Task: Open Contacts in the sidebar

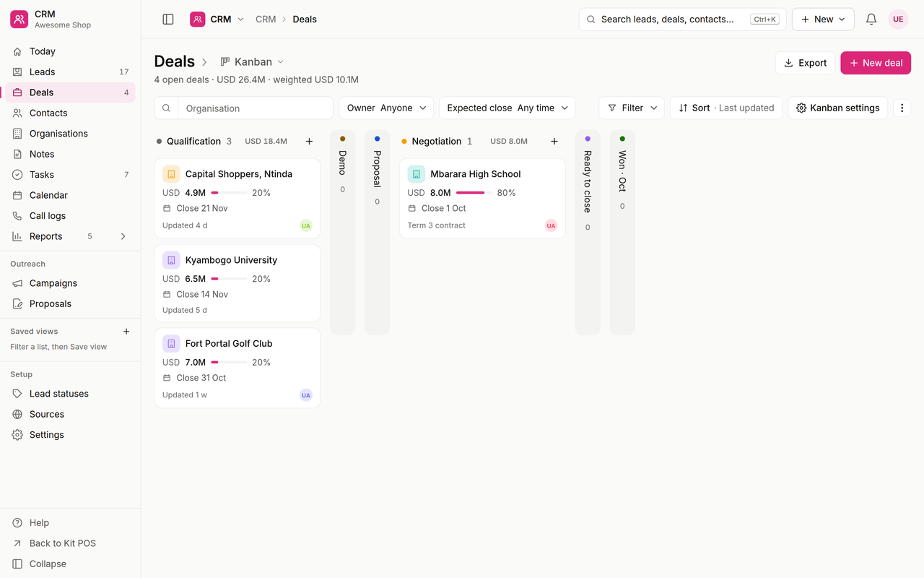Action: (x=70, y=113)
